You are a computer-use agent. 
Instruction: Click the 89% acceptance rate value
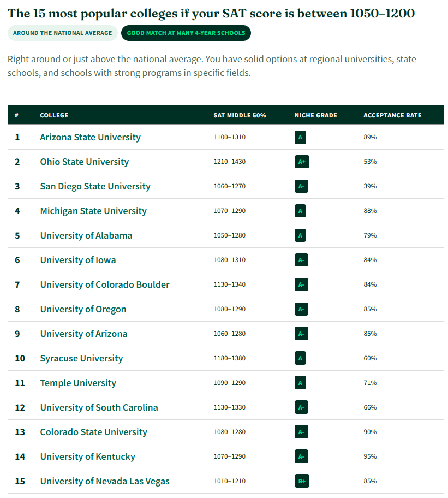point(370,137)
